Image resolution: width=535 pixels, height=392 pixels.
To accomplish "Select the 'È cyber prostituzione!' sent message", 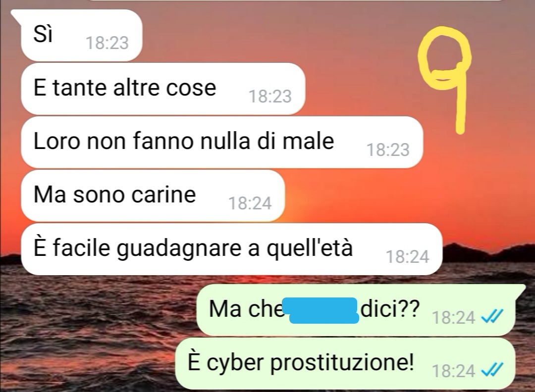I will coord(345,363).
